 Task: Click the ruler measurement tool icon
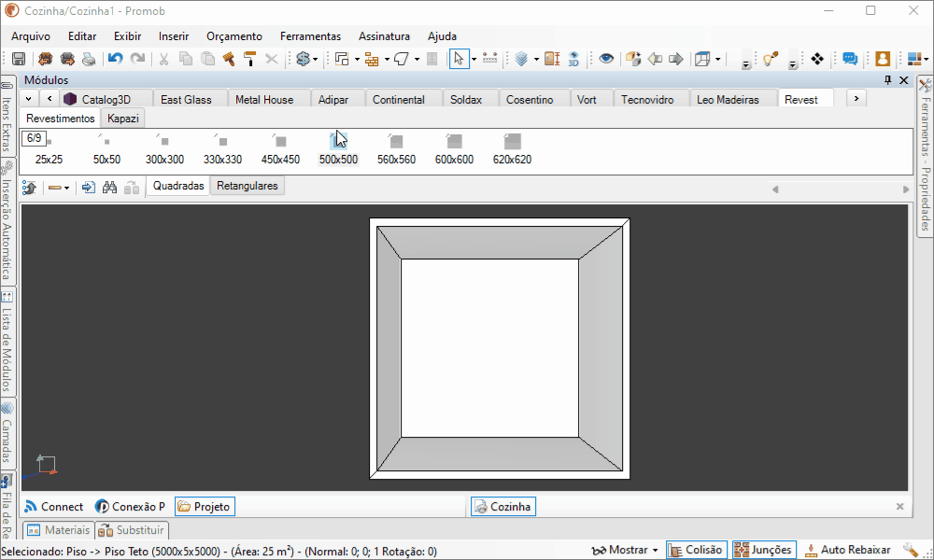click(x=489, y=58)
